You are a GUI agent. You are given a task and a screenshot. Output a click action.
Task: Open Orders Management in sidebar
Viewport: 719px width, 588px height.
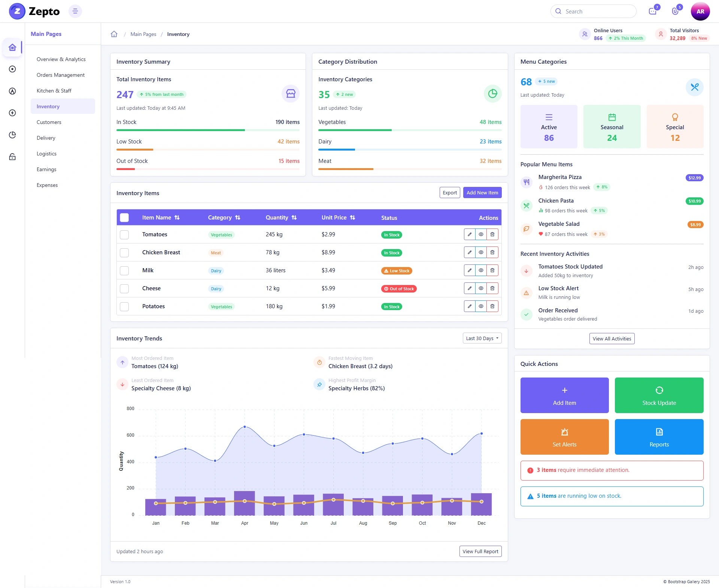61,75
